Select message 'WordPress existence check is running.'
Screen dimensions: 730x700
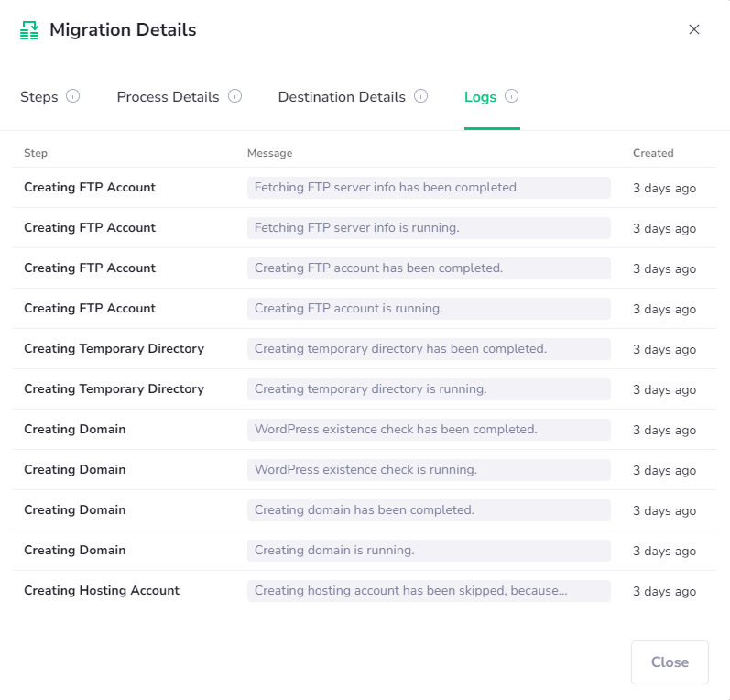tap(429, 470)
